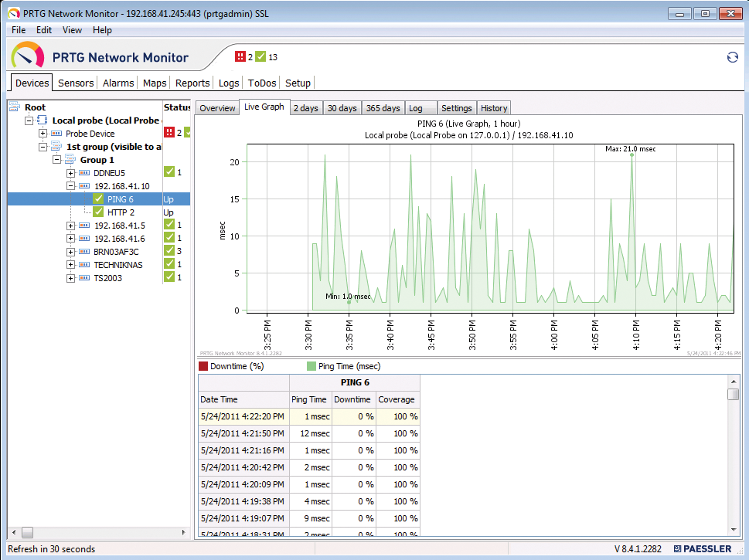
Task: Expand the TECHNIKNAS device node
Action: (x=70, y=264)
